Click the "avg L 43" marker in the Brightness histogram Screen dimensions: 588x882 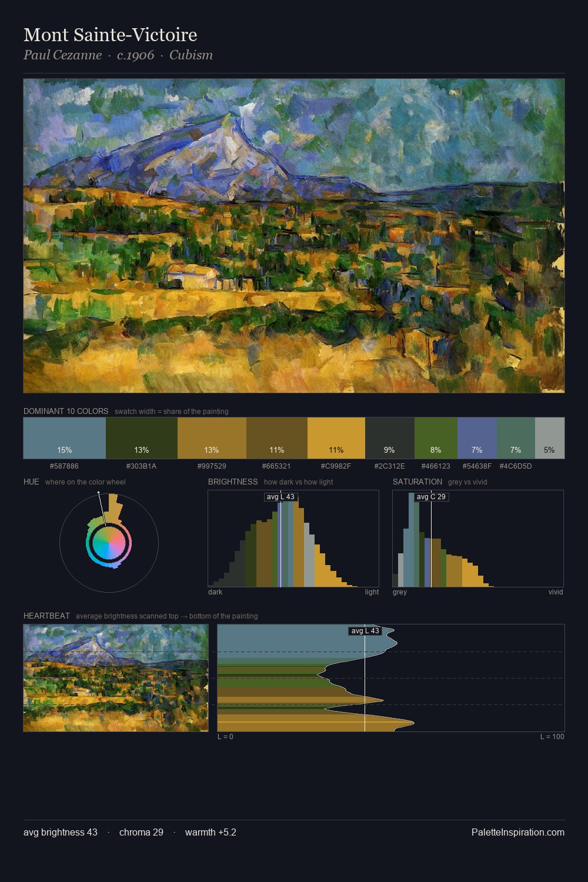(x=280, y=497)
